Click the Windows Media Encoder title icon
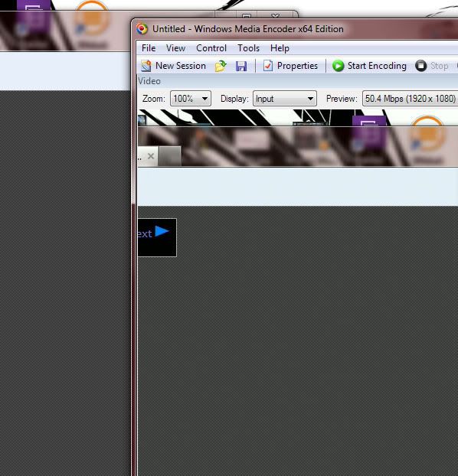Image resolution: width=458 pixels, height=476 pixels. click(x=142, y=29)
